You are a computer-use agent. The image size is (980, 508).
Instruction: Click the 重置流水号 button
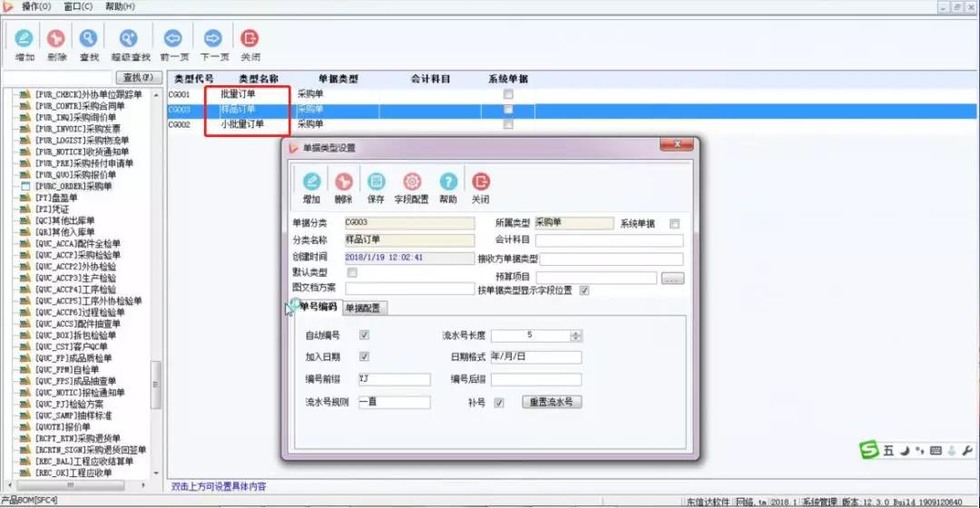pyautogui.click(x=552, y=402)
